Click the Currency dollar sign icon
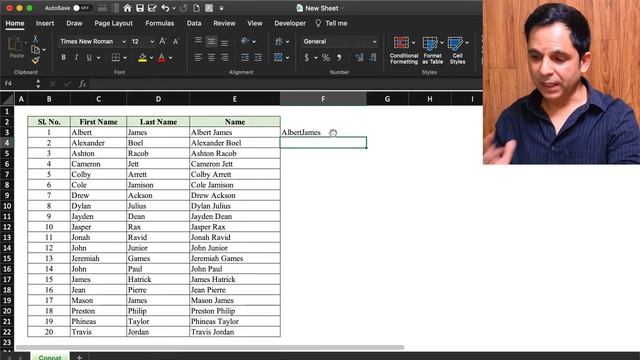The image size is (640, 360). (307, 58)
